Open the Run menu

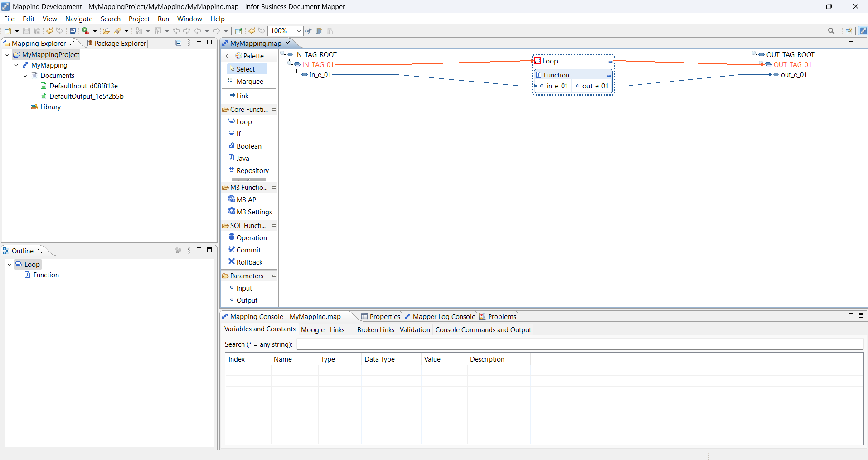point(163,19)
